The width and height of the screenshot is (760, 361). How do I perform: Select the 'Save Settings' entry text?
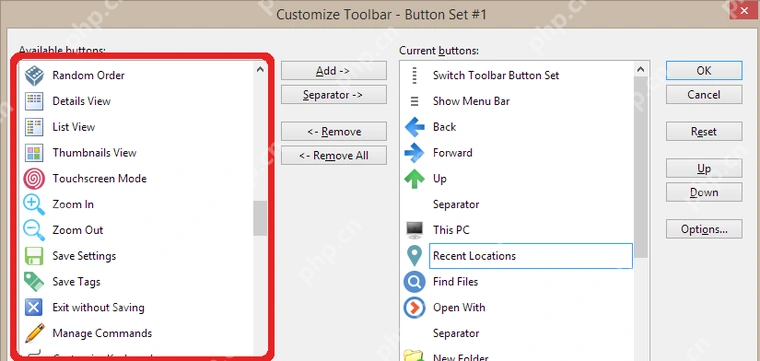[x=84, y=256]
